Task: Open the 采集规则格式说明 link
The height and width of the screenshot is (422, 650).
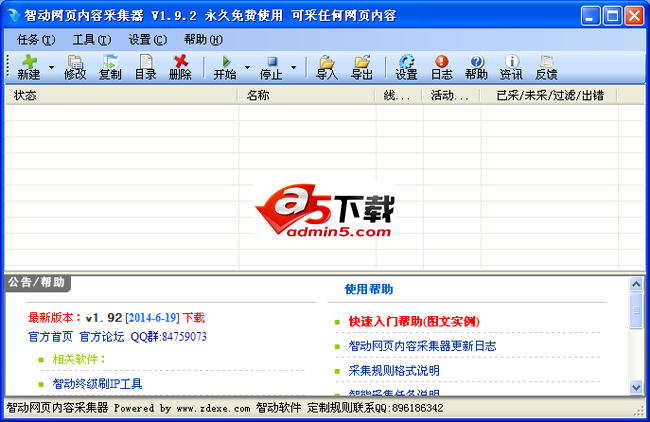Action: 394,371
